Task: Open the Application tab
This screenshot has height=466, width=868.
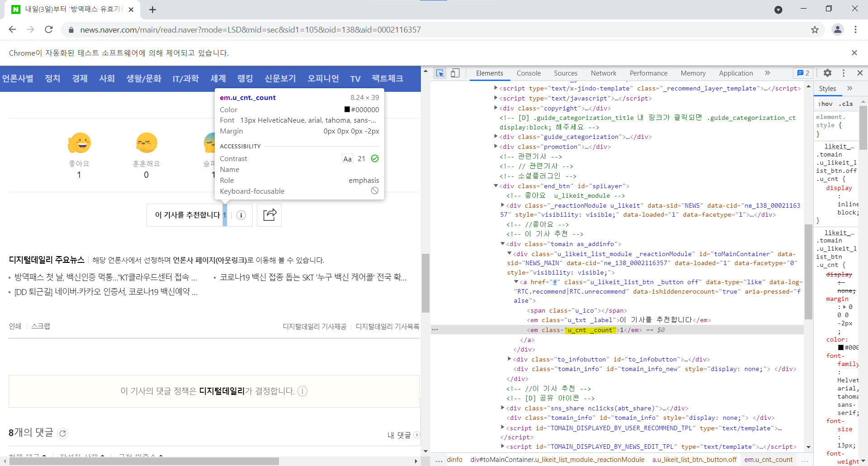Action: coord(736,73)
